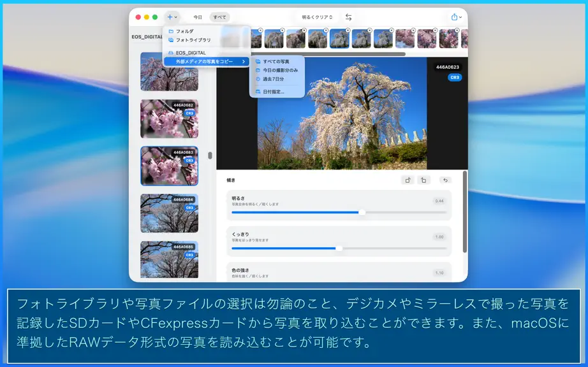Select sidebar photo 446A0683
The height and width of the screenshot is (367, 588).
coord(170,166)
